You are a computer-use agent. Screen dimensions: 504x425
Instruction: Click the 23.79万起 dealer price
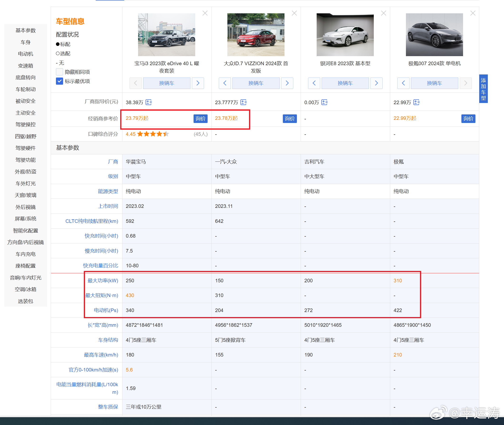(137, 118)
